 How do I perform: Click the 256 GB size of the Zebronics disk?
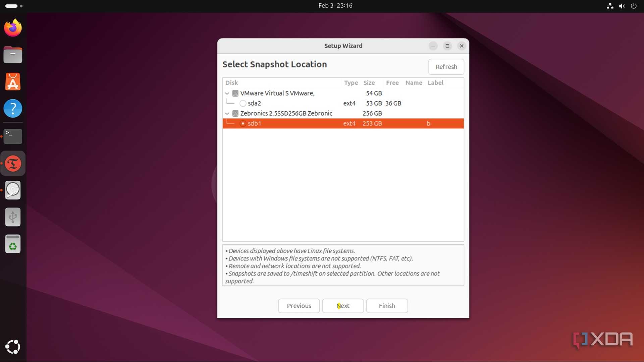(372, 113)
